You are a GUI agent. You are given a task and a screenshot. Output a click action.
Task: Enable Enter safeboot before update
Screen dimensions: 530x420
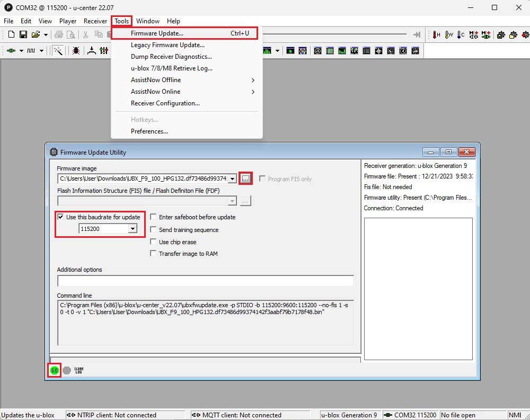click(154, 217)
